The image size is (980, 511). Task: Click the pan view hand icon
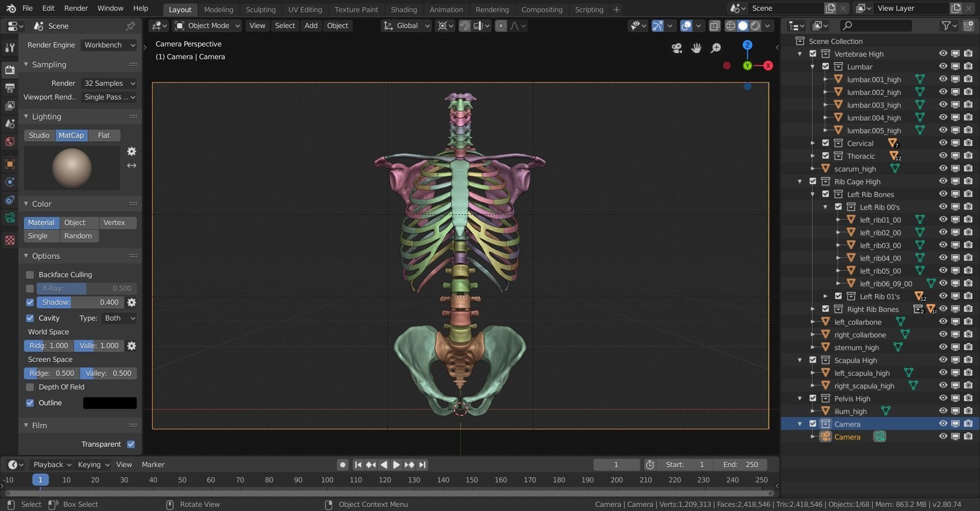point(696,48)
